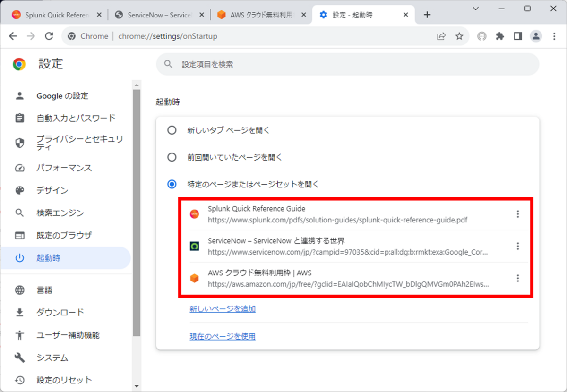Click Splunk PDF URL text in startup list
This screenshot has width=567, height=392.
pyautogui.click(x=337, y=220)
